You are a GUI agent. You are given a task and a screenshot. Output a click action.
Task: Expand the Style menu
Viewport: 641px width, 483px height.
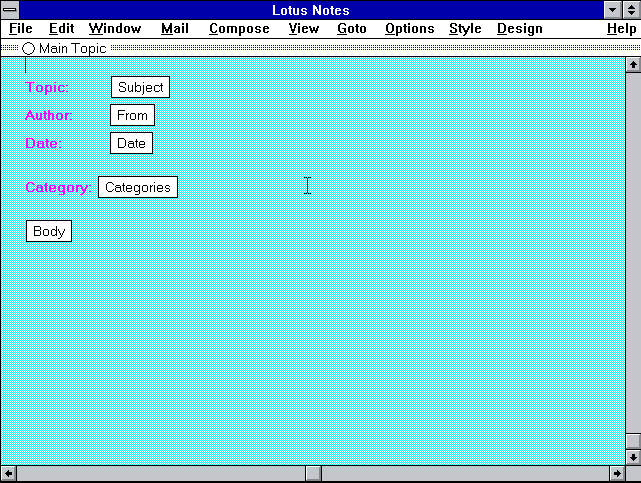pyautogui.click(x=465, y=29)
